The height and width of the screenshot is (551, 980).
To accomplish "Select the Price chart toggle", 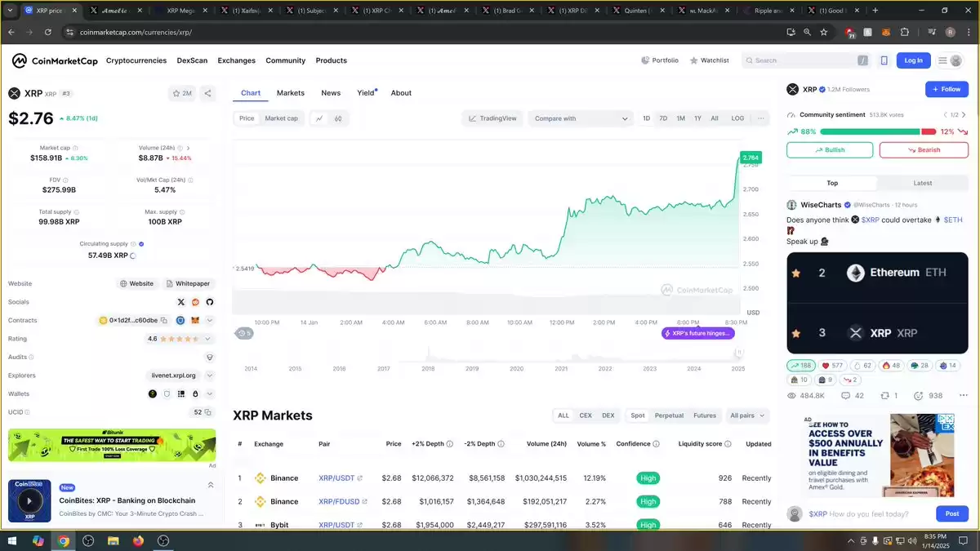I will (x=247, y=118).
